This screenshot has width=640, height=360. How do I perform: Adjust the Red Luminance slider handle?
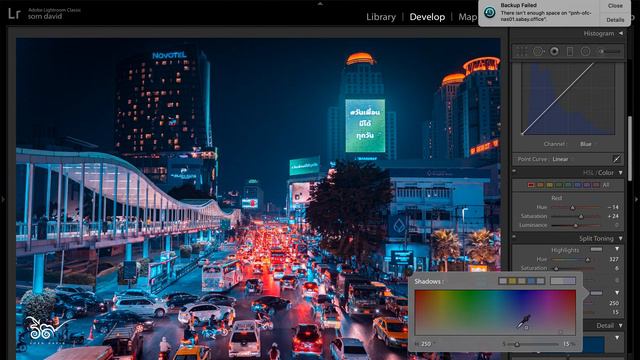pos(576,225)
